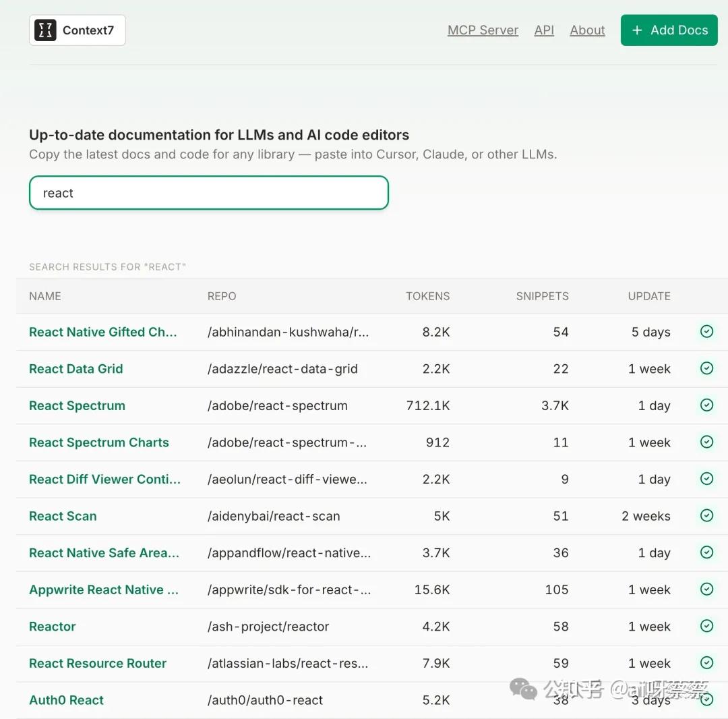
Task: Open the React Spectrum library link
Action: pyautogui.click(x=77, y=405)
